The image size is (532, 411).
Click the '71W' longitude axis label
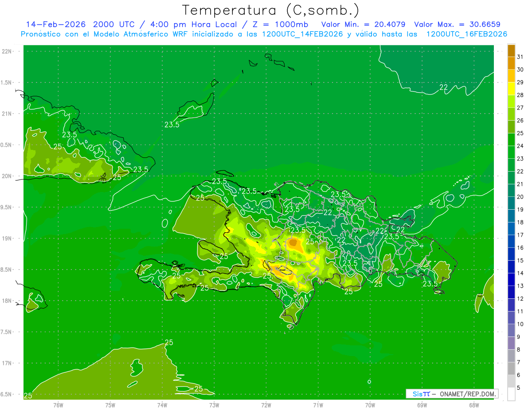(318, 405)
